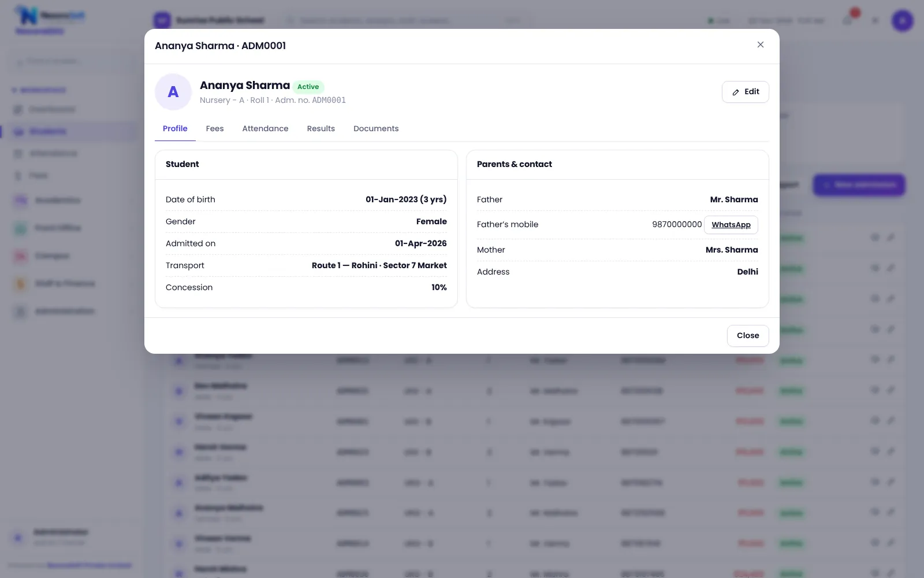Click the Father name Mr. Sharma
This screenshot has height=578, width=924.
point(734,199)
